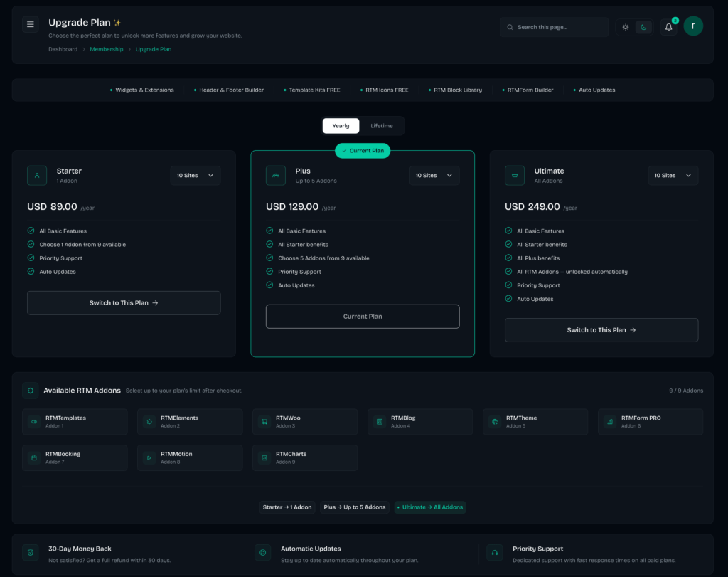Select the Starter → 1 Addon chip
Screen dimensions: 728x577
[287, 507]
